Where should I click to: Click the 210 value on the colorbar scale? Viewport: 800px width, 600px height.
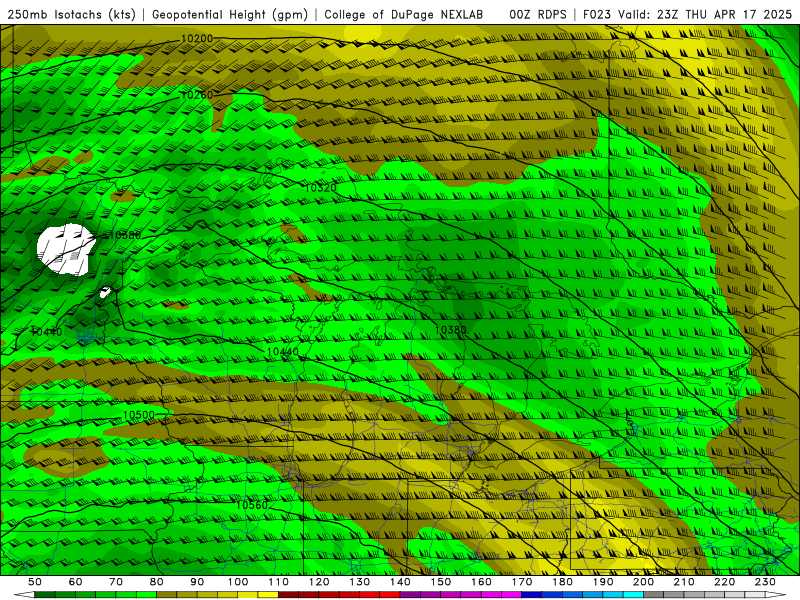click(x=684, y=582)
